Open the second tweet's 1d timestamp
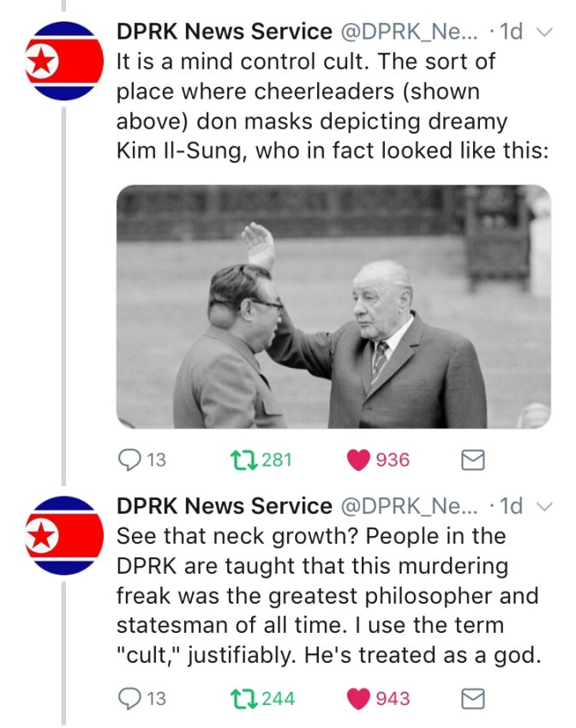The width and height of the screenshot is (576, 728). pyautogui.click(x=509, y=506)
